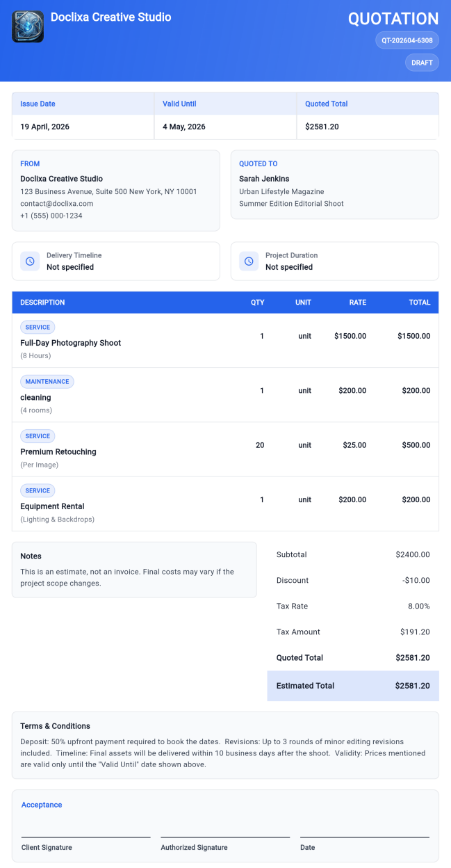Click the DESCRIPTION column header

(42, 303)
